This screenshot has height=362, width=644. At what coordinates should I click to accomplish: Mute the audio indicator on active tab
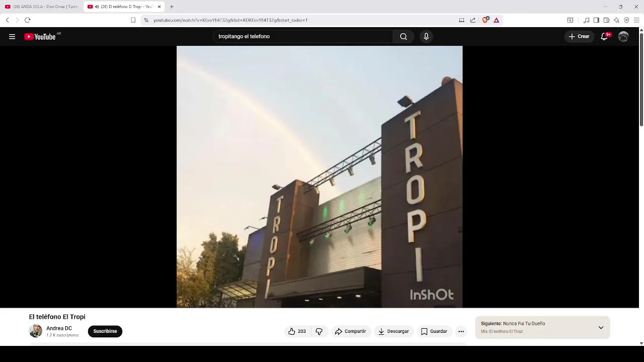(x=97, y=7)
